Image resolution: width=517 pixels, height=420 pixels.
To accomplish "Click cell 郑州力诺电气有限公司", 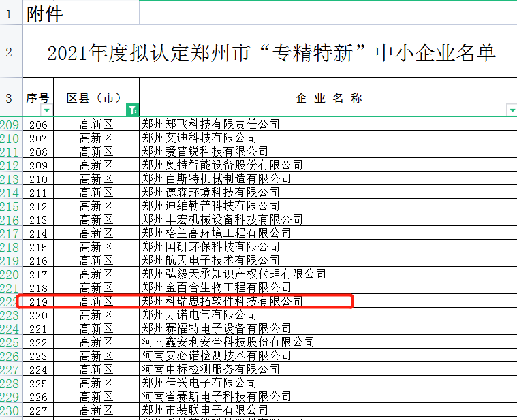I will [328, 315].
